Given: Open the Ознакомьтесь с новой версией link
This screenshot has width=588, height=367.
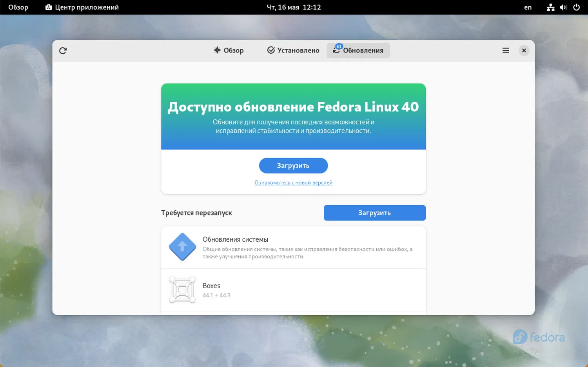Looking at the screenshot, I should [293, 183].
